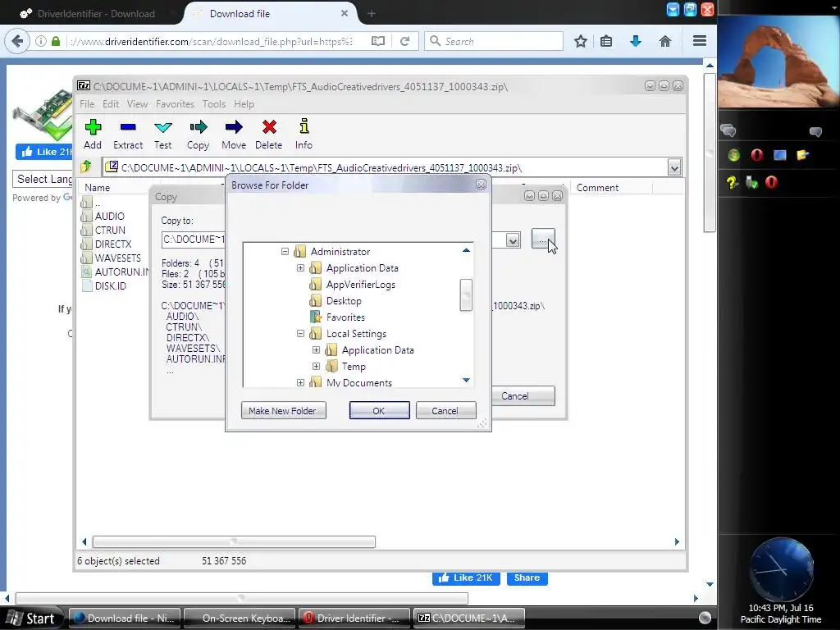The image size is (840, 630).
Task: Open the File menu in 7-Zip
Action: pos(87,104)
